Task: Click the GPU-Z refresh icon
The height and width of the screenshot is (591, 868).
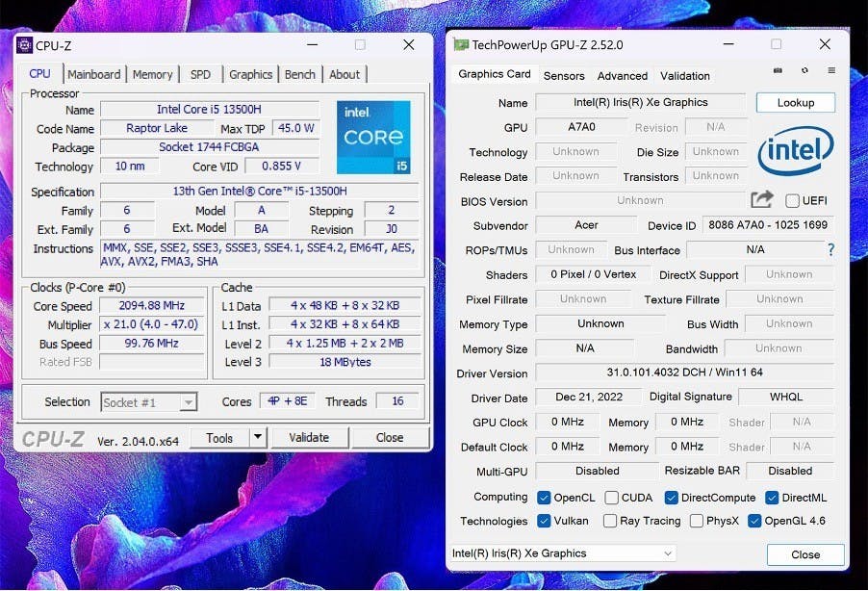Action: 804,71
